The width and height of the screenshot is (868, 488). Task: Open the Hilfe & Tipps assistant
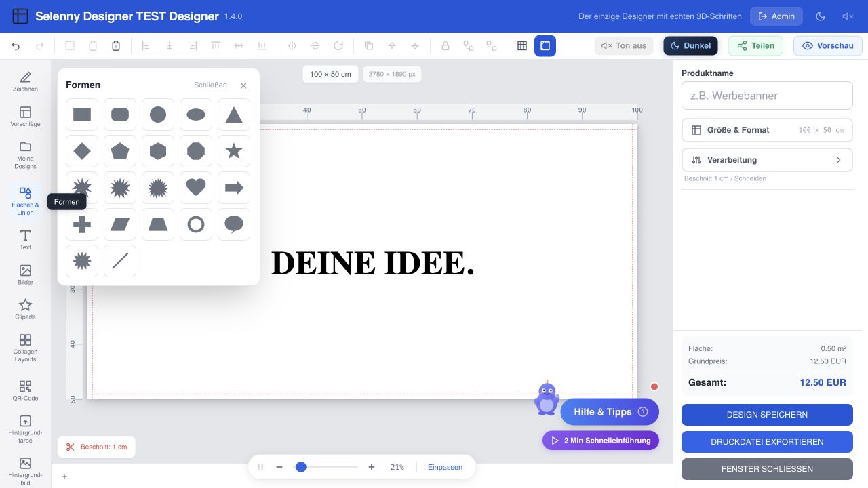pos(610,412)
